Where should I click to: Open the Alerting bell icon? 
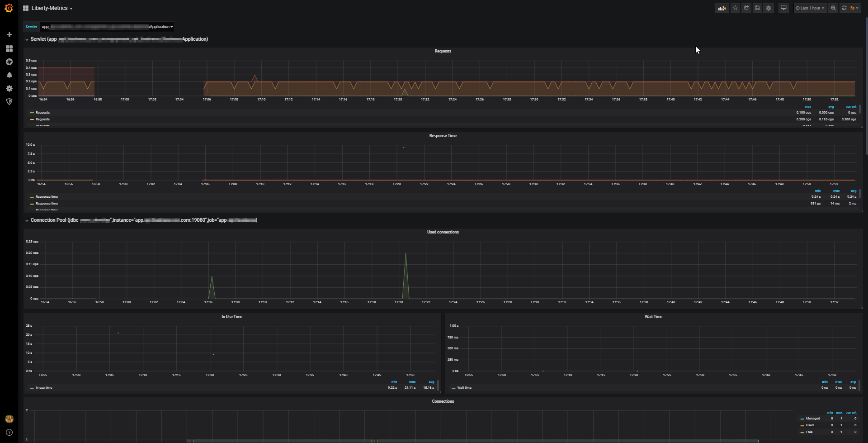[9, 75]
